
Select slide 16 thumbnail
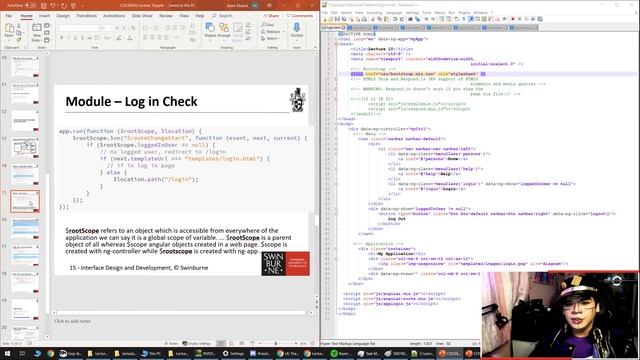tap(25, 229)
